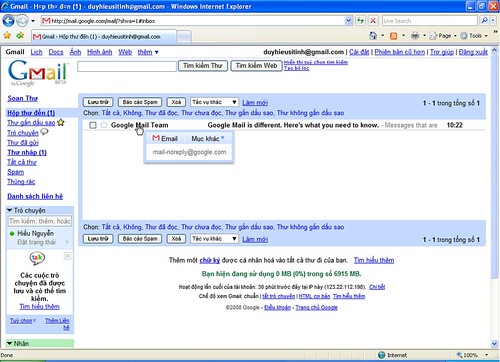Collapse the Trò chuyện chat section

9,210
